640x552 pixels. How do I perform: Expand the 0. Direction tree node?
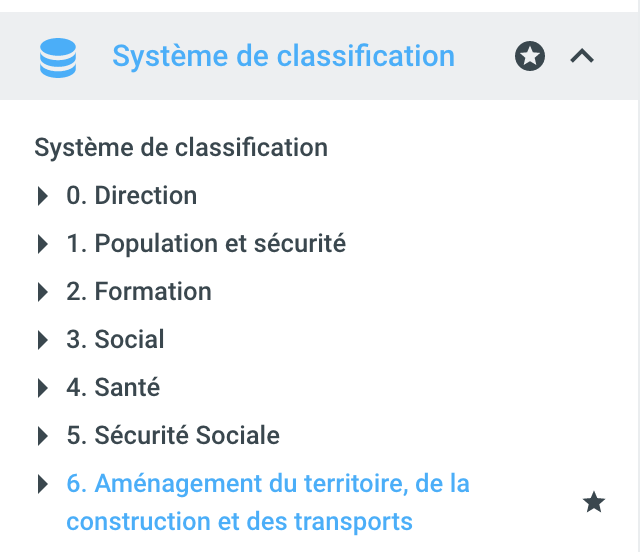[42, 196]
